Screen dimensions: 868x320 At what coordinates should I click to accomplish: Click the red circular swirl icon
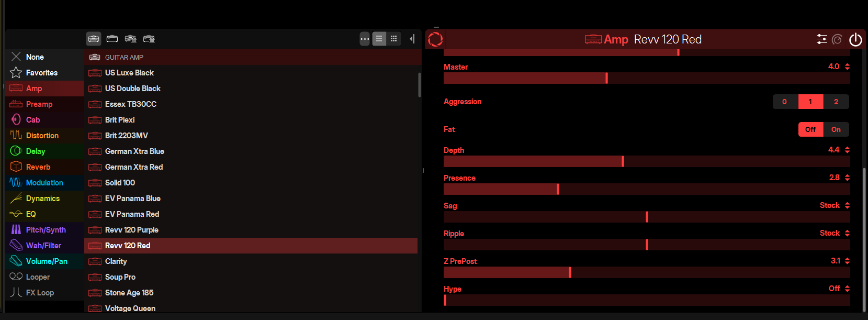[x=435, y=39]
